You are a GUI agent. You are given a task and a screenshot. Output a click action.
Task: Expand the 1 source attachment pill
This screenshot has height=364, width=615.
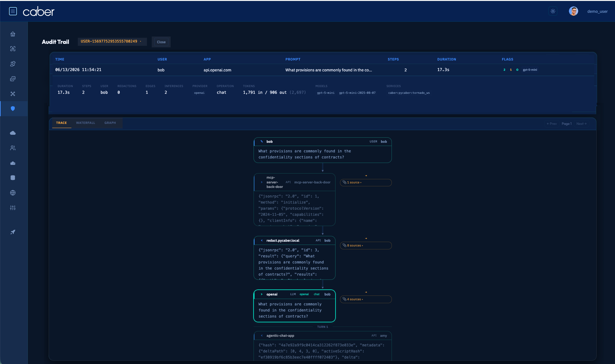pyautogui.click(x=366, y=182)
